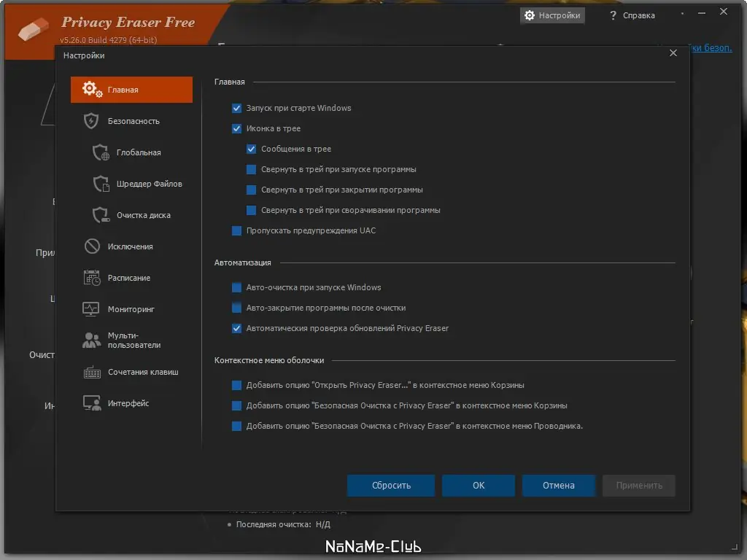Click the small dot menu button in title bar
This screenshot has width=747, height=560.
pyautogui.click(x=682, y=13)
